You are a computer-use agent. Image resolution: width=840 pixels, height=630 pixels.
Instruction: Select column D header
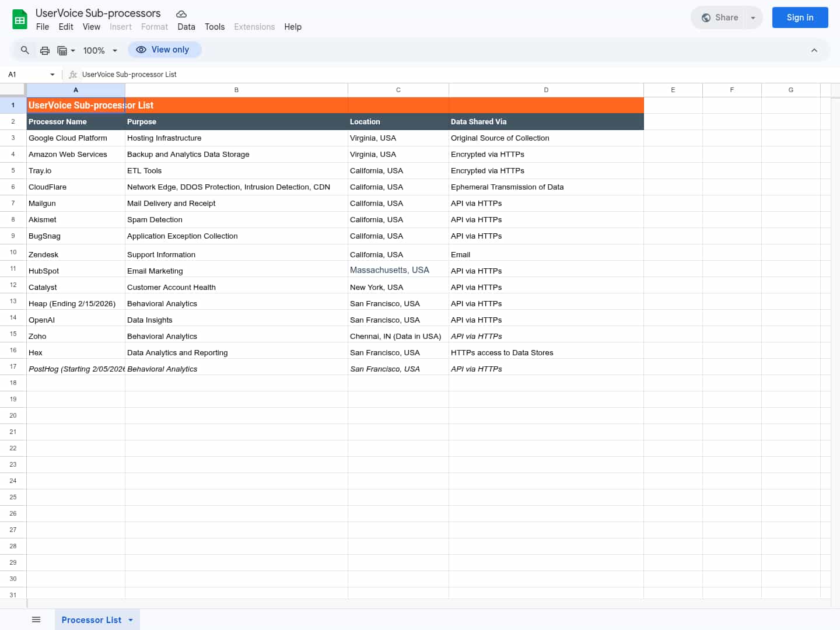coord(546,90)
